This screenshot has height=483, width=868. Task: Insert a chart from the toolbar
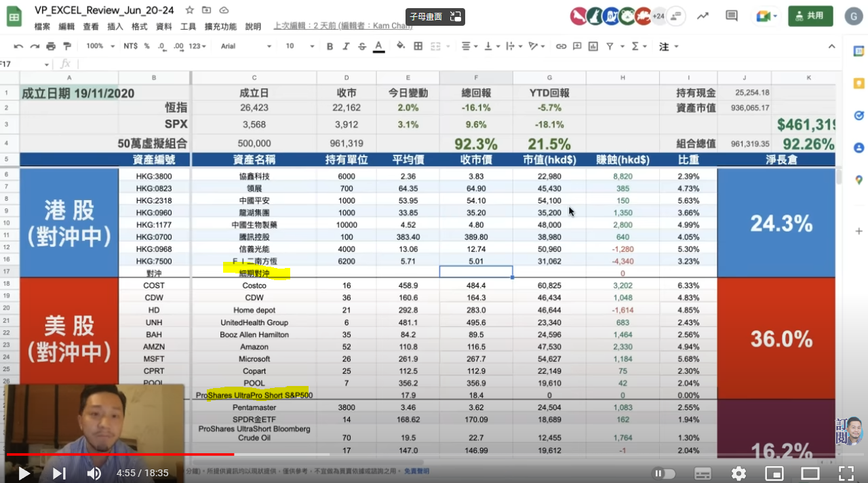tap(593, 46)
